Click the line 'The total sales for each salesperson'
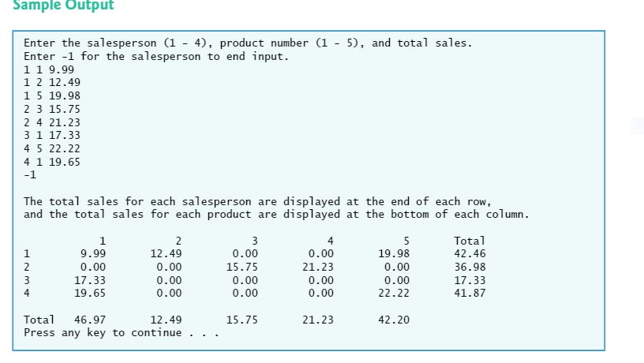 click(257, 201)
